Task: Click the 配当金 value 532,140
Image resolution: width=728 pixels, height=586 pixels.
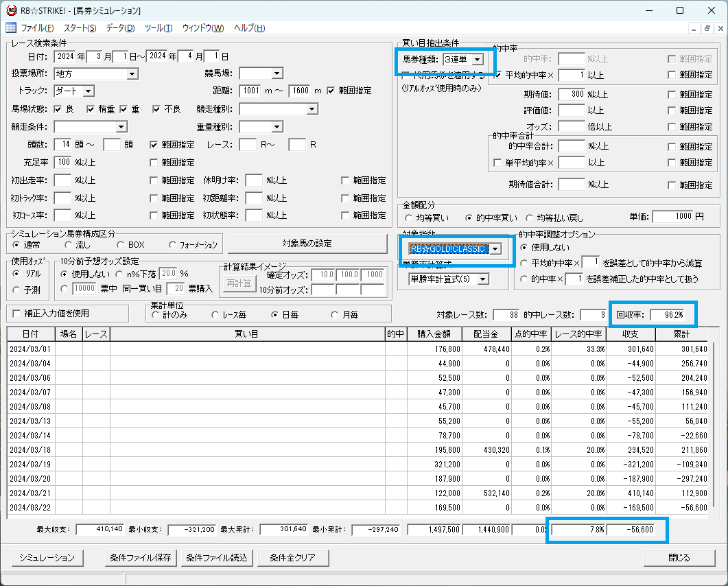Action: 496,493
